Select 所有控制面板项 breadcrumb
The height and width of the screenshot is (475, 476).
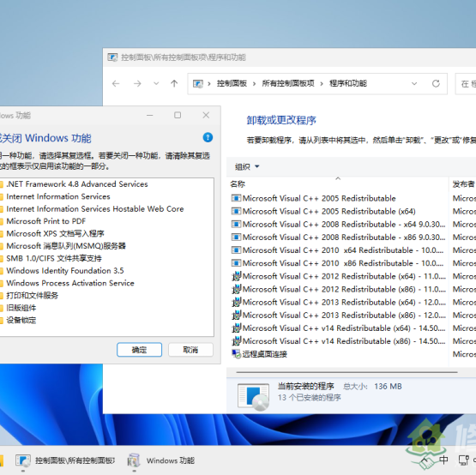click(288, 83)
